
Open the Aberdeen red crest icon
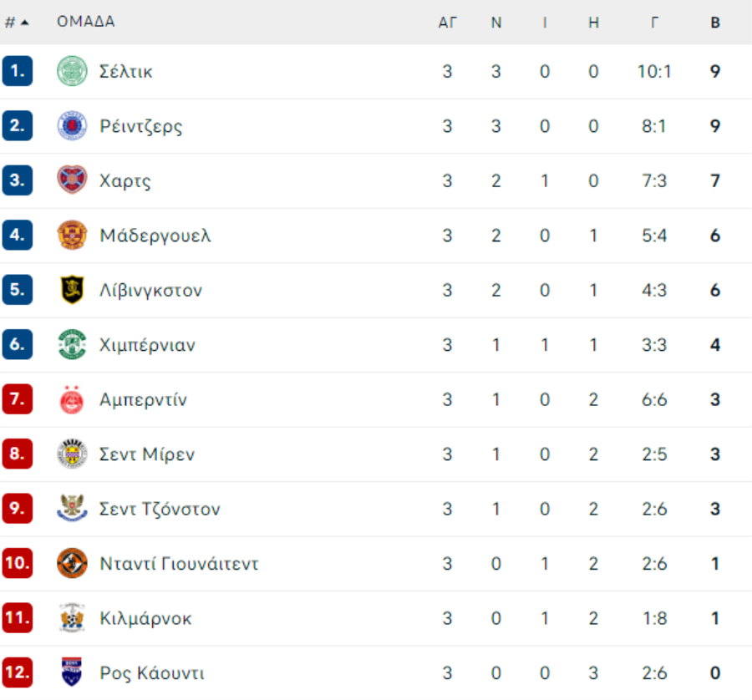coord(72,399)
